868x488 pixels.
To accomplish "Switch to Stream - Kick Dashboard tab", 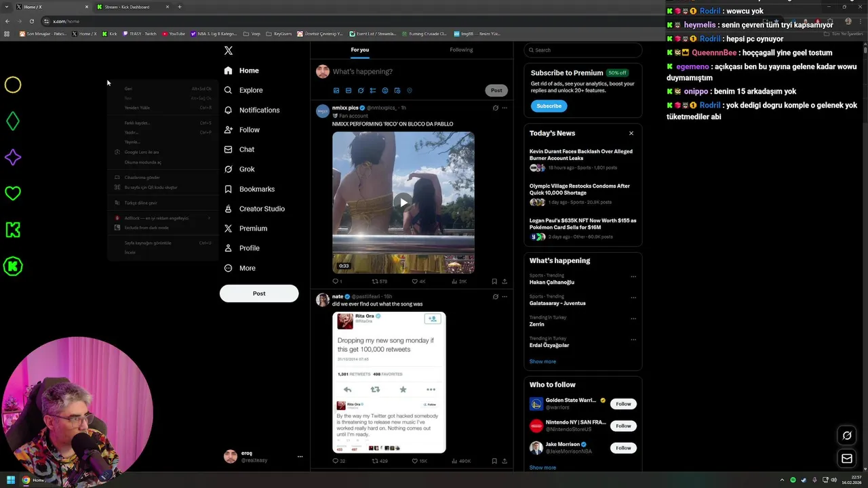I will (132, 7).
